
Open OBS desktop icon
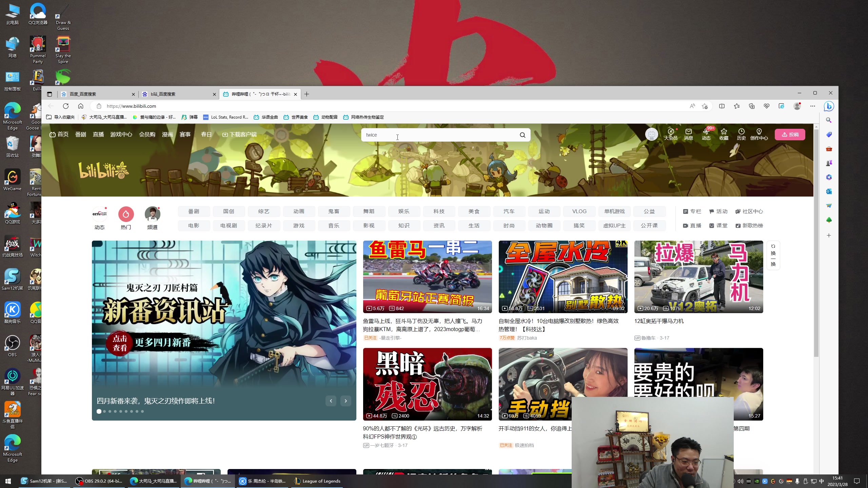13,346
